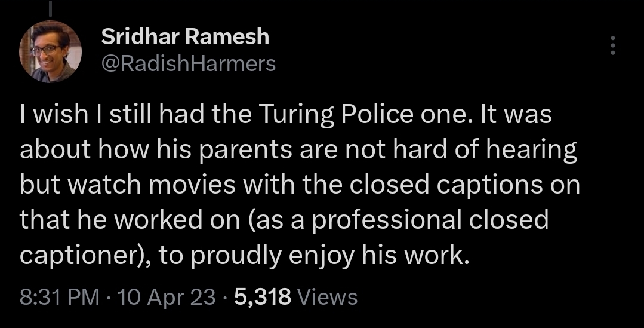Click the tweet line starting 'but watch movies'
The width and height of the screenshot is (644, 328).
(x=300, y=186)
